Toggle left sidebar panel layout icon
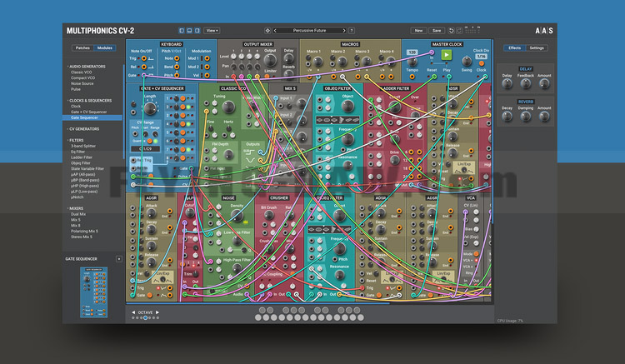 click(x=182, y=31)
